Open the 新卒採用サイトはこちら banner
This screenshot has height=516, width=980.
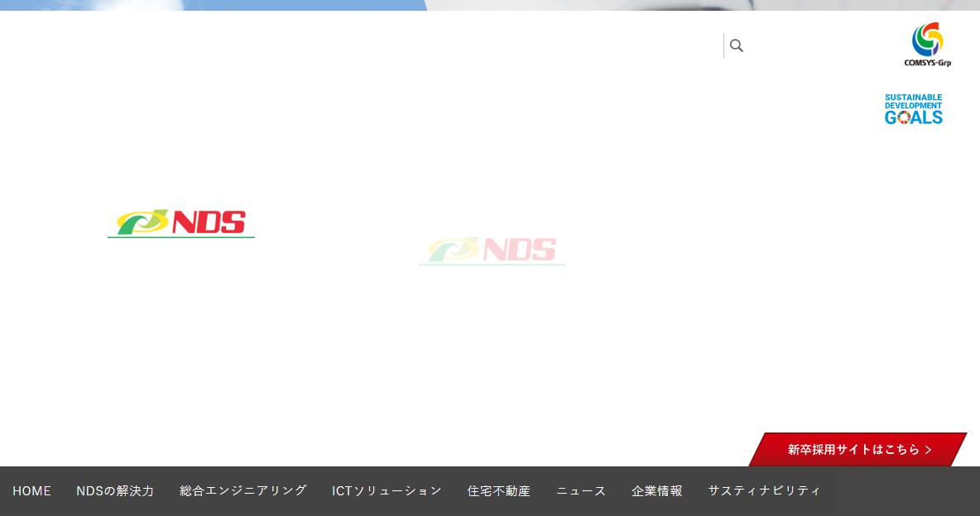click(x=858, y=449)
